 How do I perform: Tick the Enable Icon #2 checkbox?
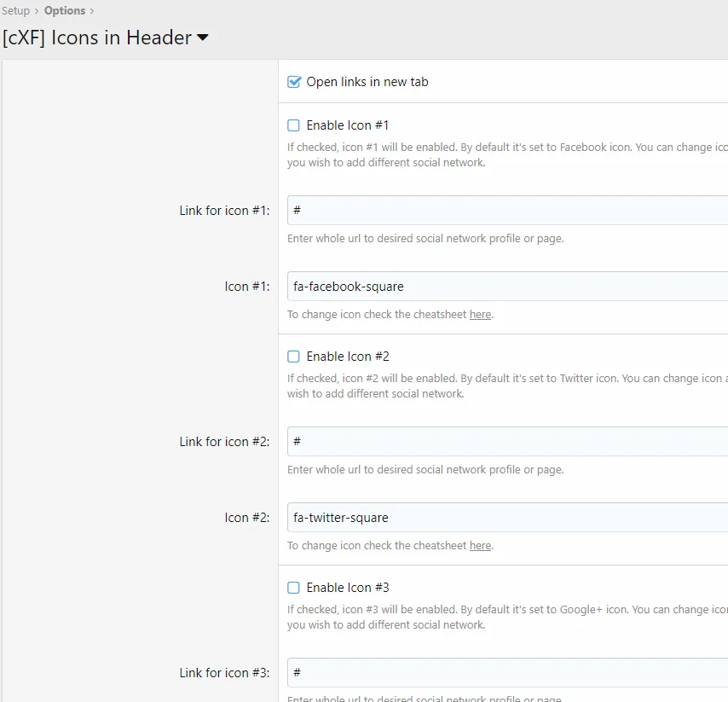pos(294,357)
